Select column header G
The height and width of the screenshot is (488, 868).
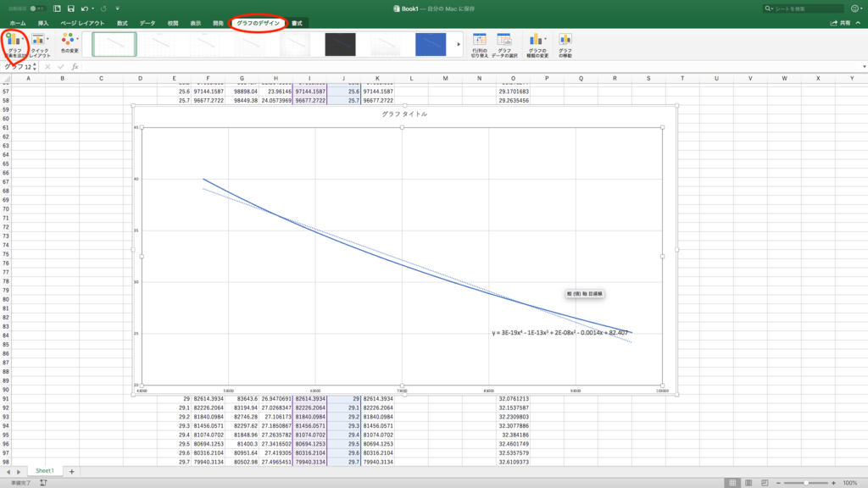[242, 78]
